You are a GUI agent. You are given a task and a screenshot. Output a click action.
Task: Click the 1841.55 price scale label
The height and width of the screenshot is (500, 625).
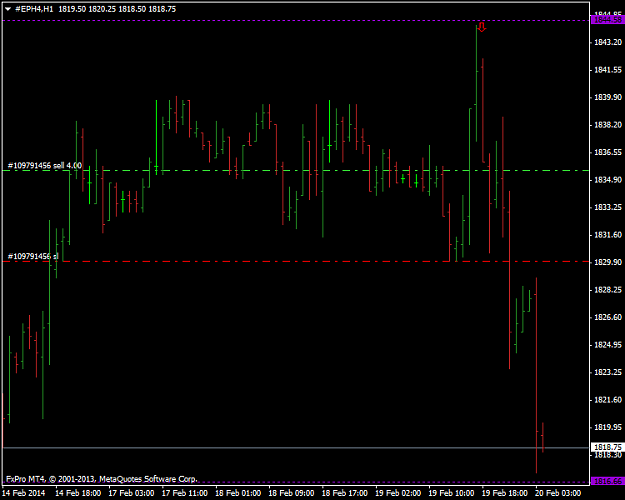click(x=608, y=70)
